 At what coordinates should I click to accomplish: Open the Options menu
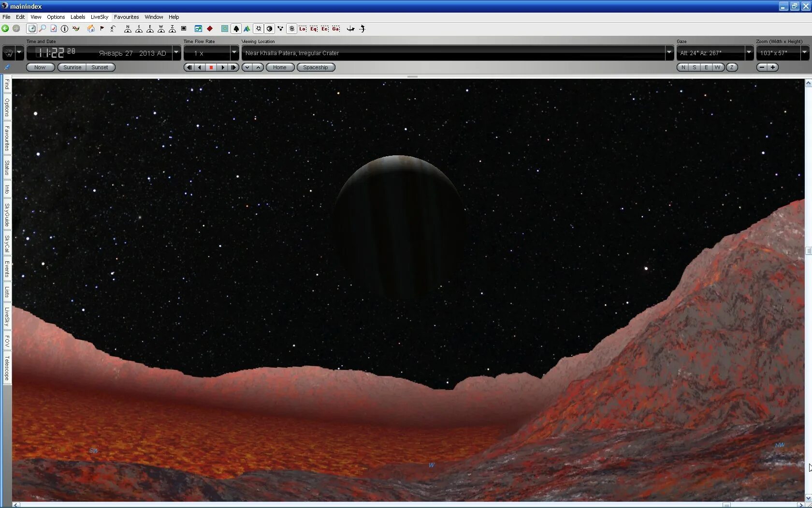click(56, 17)
